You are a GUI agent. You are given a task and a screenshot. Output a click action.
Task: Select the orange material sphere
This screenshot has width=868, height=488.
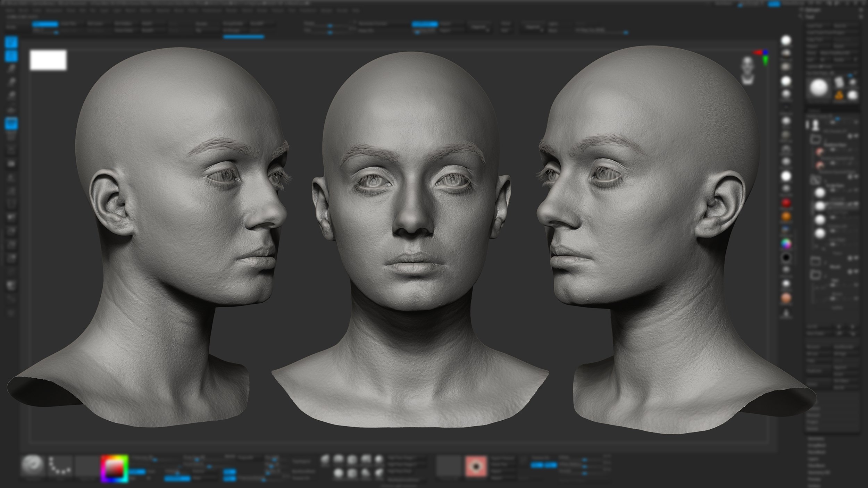tap(786, 217)
